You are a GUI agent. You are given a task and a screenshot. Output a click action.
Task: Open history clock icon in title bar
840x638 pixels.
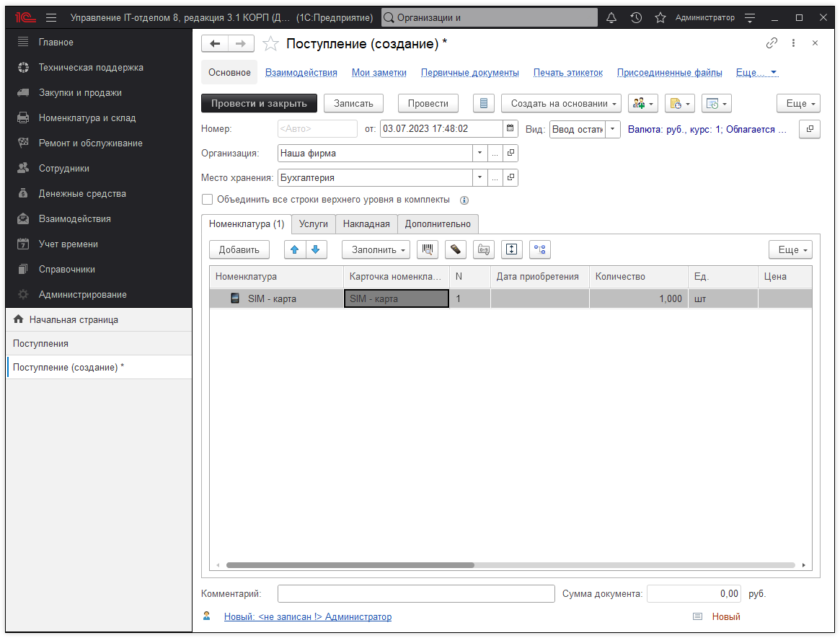636,17
